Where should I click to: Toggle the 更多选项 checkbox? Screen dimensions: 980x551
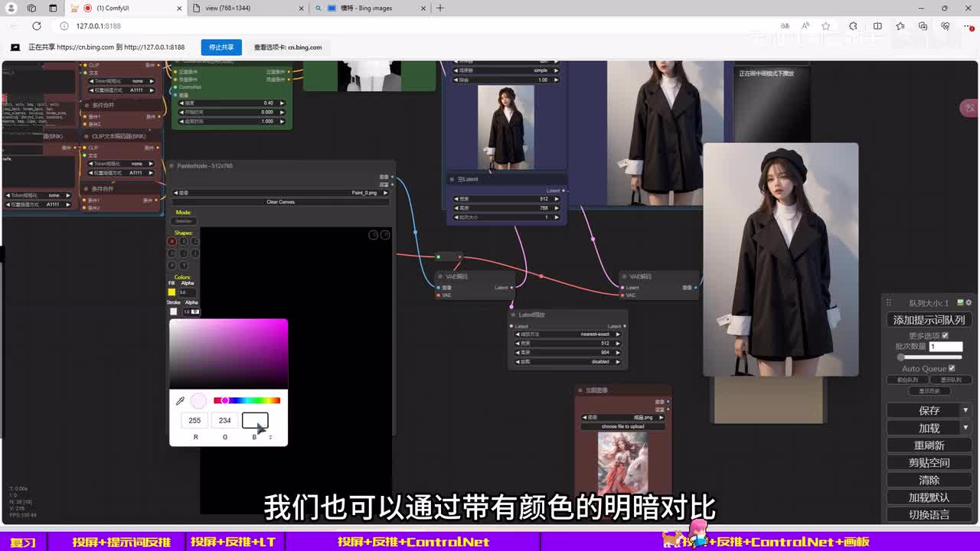tap(945, 335)
